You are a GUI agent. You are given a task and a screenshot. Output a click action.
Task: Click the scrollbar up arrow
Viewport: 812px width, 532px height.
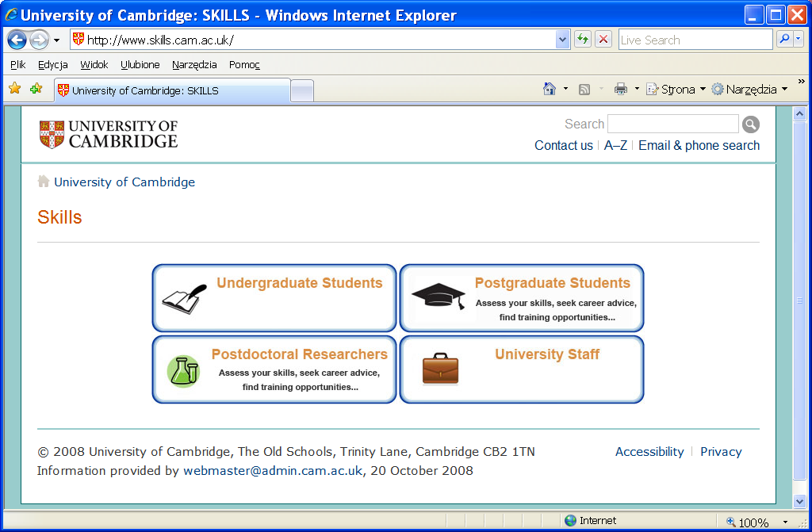click(799, 114)
